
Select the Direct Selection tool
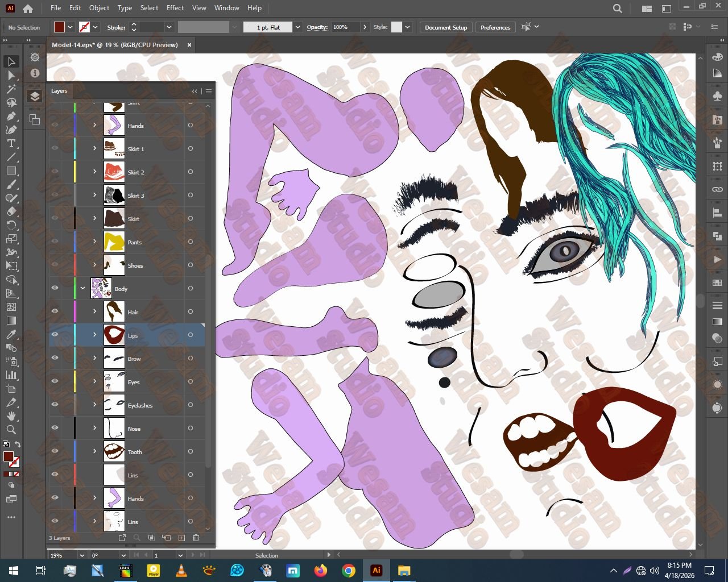pyautogui.click(x=11, y=75)
